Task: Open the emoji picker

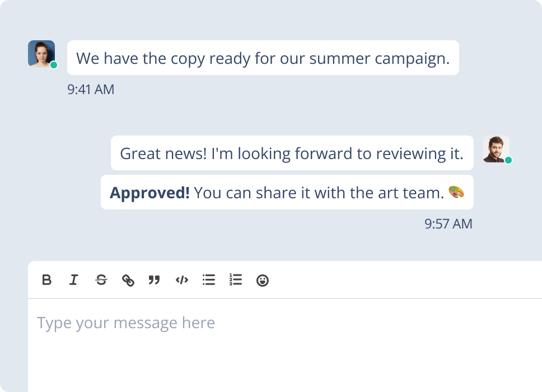Action: pos(263,280)
